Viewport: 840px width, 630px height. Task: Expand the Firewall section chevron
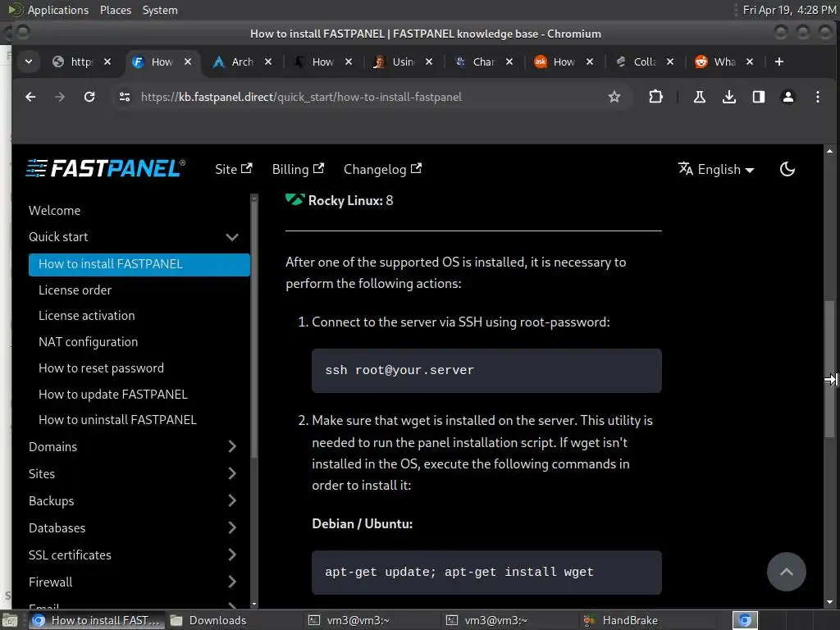(232, 582)
